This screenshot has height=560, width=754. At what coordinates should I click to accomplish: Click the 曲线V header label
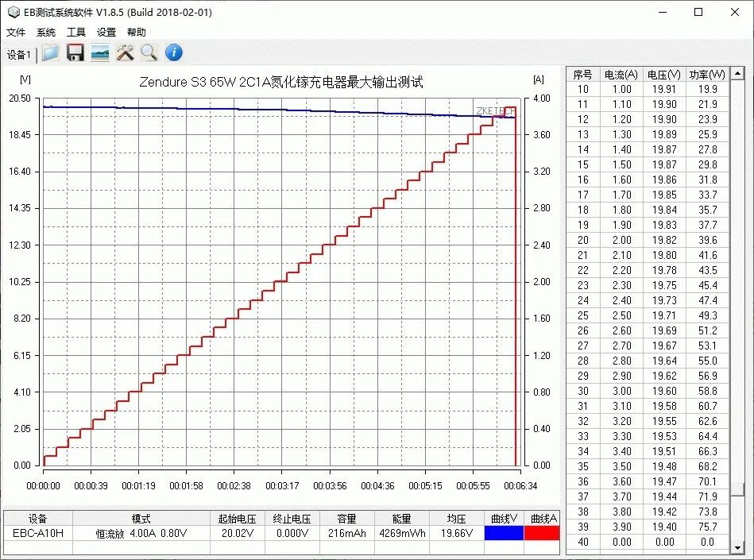504,518
